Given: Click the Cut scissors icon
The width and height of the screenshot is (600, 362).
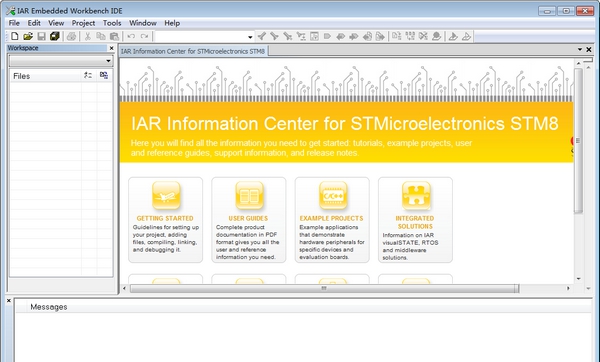Looking at the screenshot, I should click(x=88, y=36).
